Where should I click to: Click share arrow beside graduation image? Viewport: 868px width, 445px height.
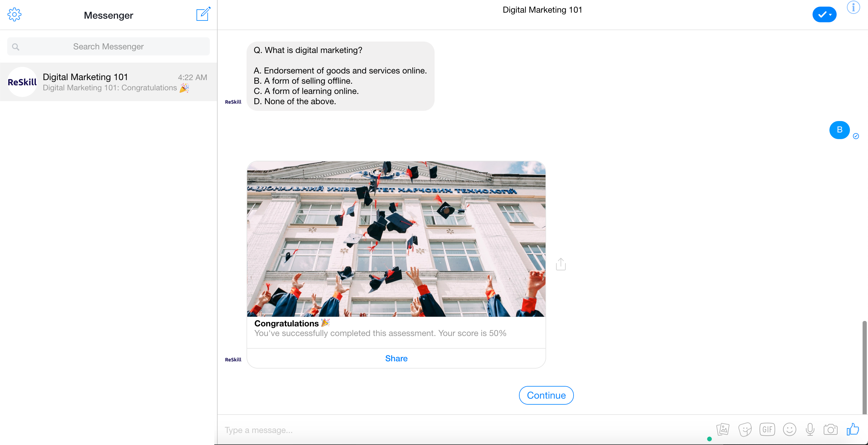point(560,264)
